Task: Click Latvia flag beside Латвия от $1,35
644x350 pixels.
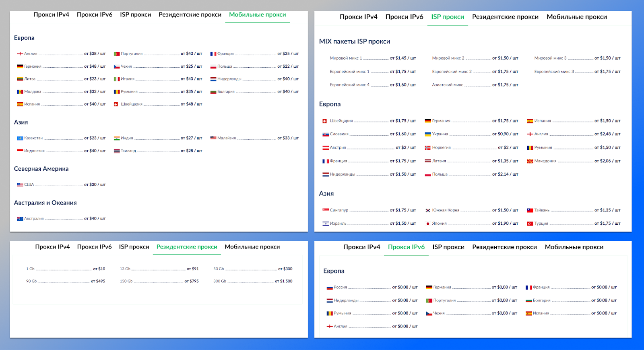Action: tap(428, 161)
